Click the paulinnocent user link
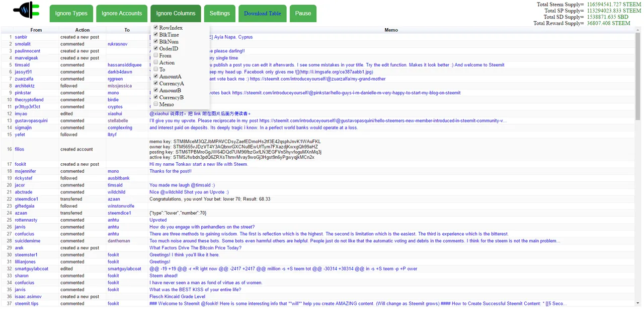This screenshot has height=328, width=644. click(28, 51)
